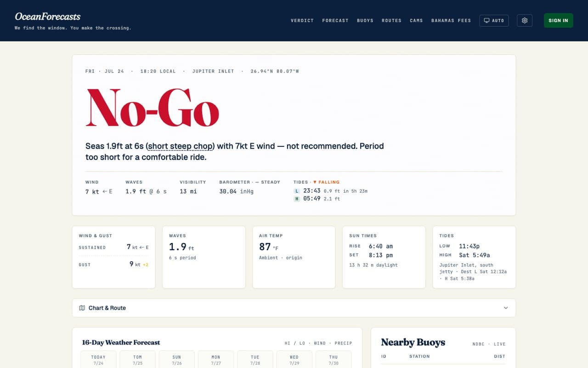Open the CAMS nav item
Screen dimensions: 588x368
[416, 21]
